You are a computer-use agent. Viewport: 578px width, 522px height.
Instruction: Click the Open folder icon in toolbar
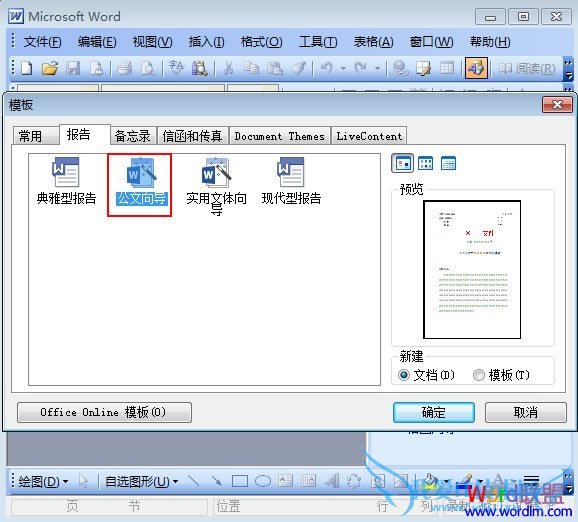50,68
